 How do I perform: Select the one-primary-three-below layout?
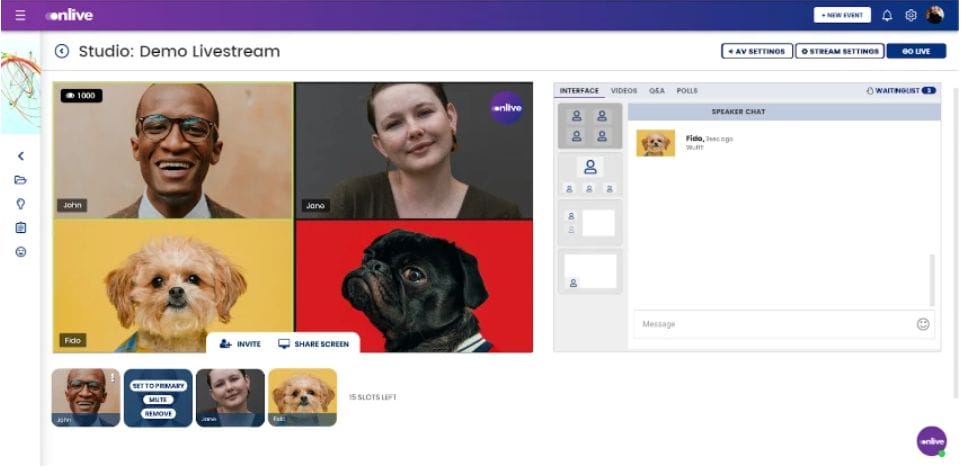point(589,174)
